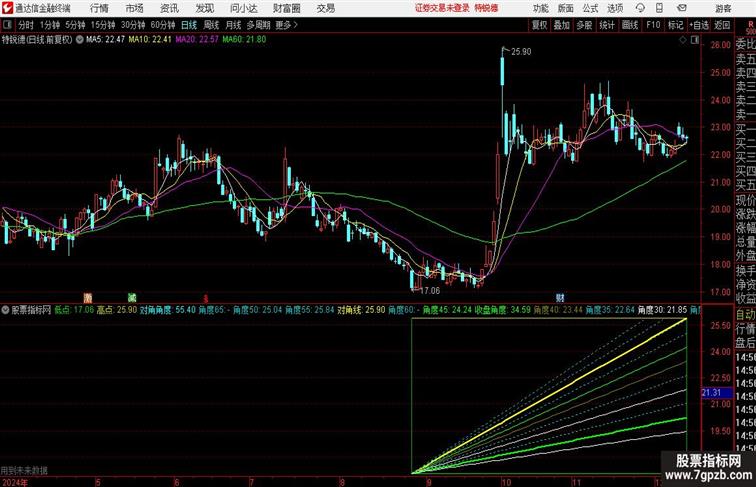Switch to 1分钟 period
756x487 pixels.
[x=49, y=25]
